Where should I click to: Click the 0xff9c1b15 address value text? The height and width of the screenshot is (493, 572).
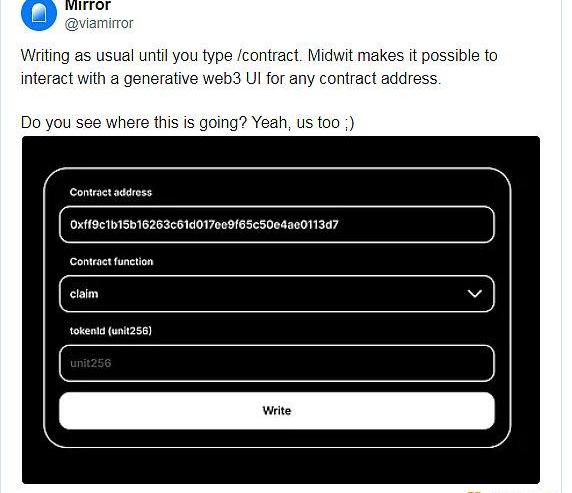point(204,224)
